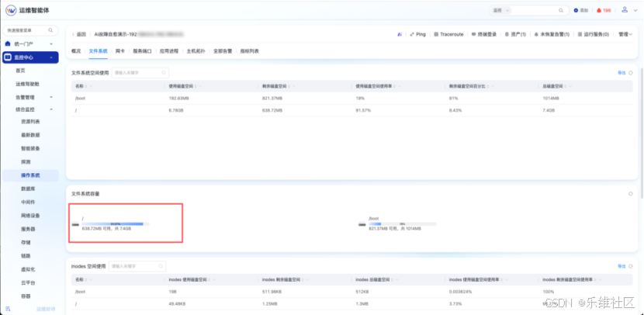Sort the 总磁盘空间 column
Image resolution: width=644 pixels, height=315 pixels.
(564, 86)
